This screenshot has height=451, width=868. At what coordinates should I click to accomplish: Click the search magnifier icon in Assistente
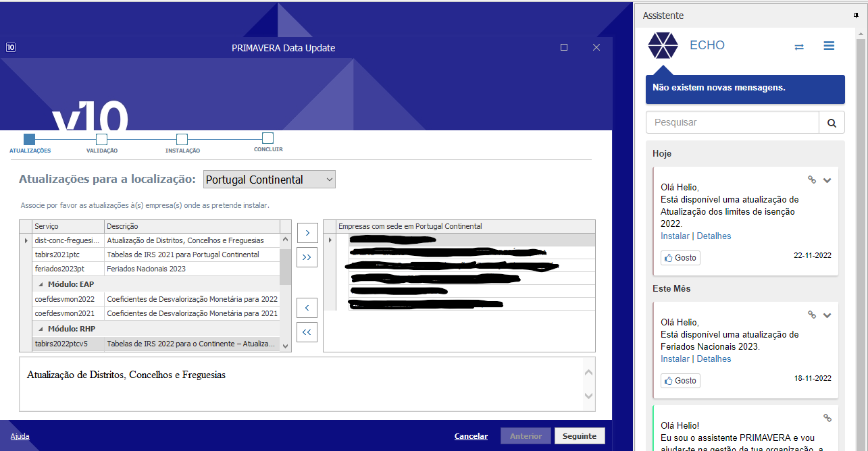click(x=832, y=123)
